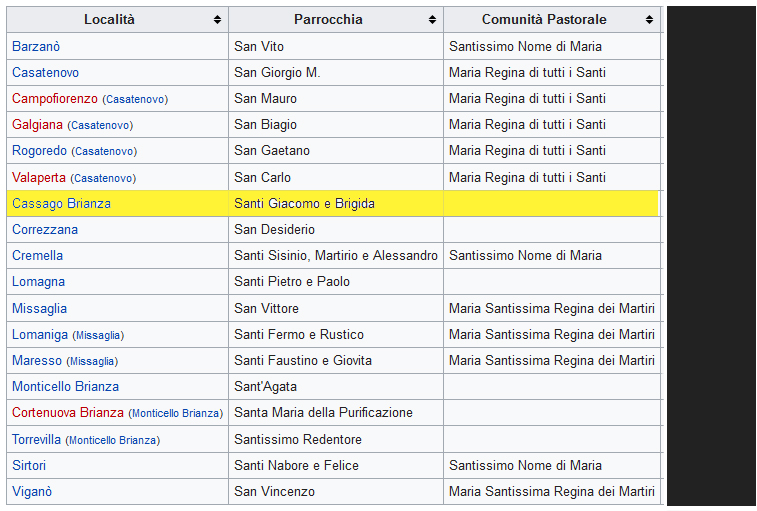Open the Missaglia main locality link
This screenshot has height=511, width=757.
pos(39,308)
